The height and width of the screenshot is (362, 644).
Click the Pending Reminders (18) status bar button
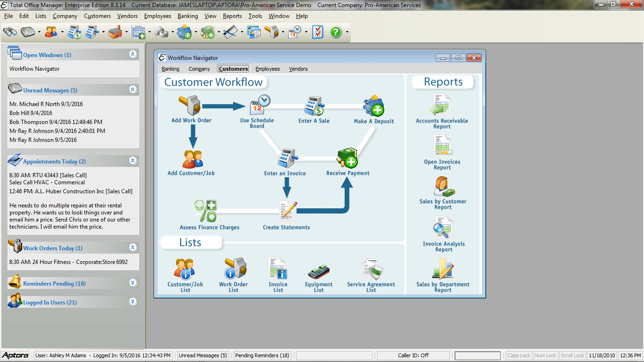(x=262, y=355)
